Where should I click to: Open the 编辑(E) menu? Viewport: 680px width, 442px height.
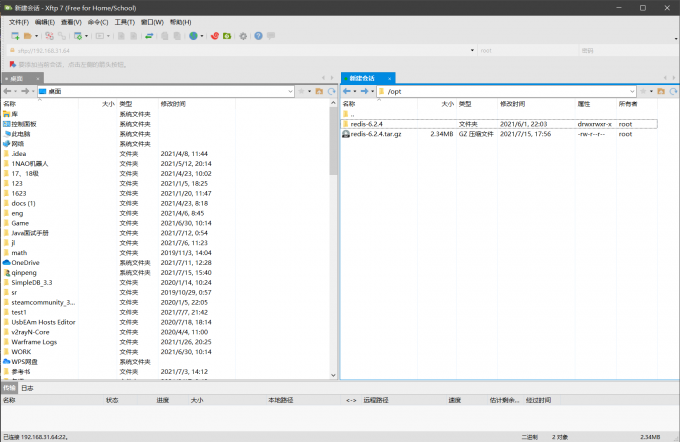pos(45,22)
